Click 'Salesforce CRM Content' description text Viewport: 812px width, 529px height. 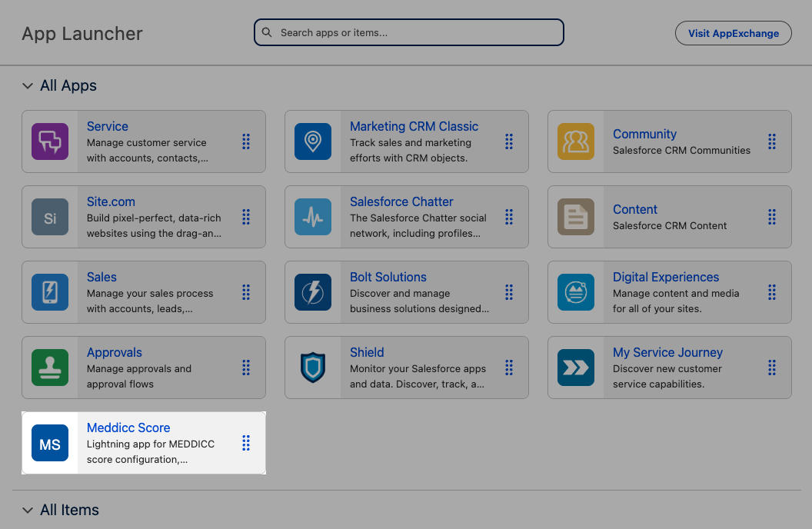670,226
